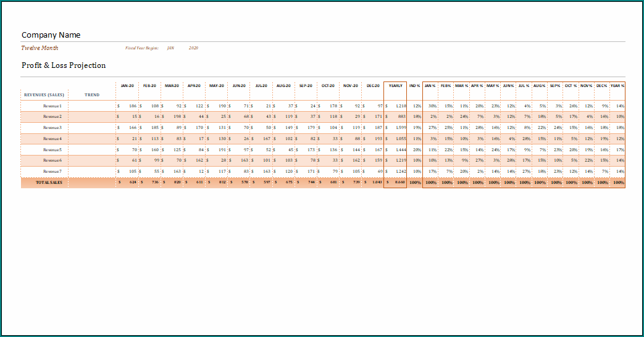The image size is (644, 337).
Task: Select the DEC-20 column header
Action: coord(373,86)
